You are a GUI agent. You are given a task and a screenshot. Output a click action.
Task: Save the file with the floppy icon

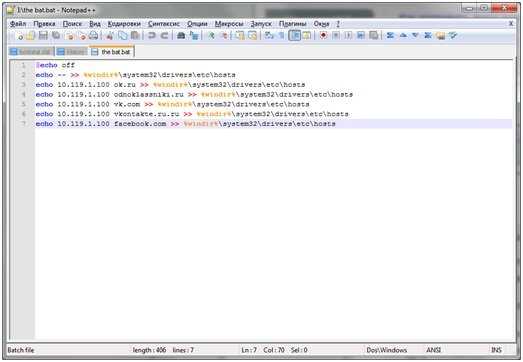pos(43,36)
